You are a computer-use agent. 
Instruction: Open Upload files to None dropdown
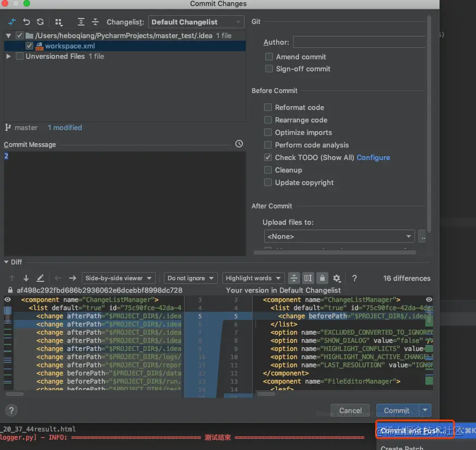point(339,236)
